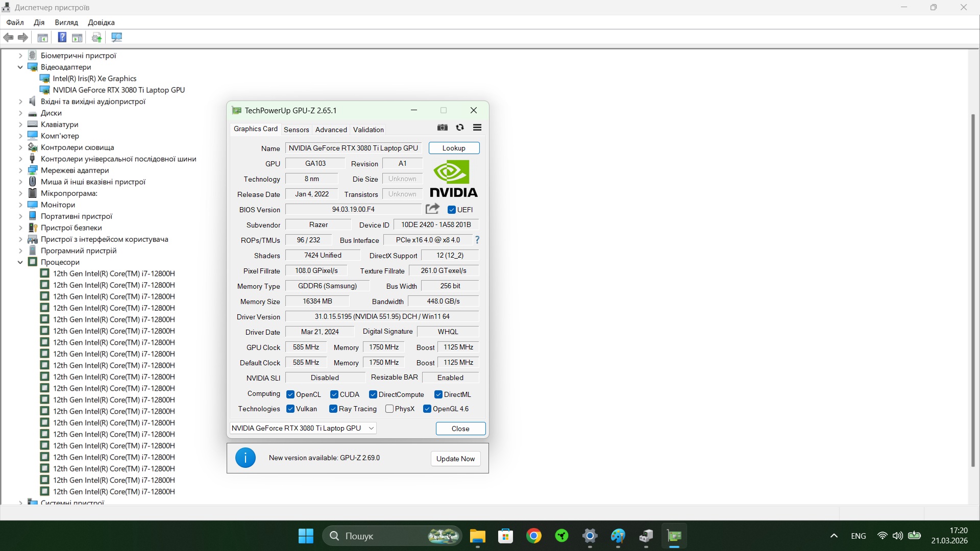Switch to the Sensors tab
The width and height of the screenshot is (980, 551).
click(296, 130)
